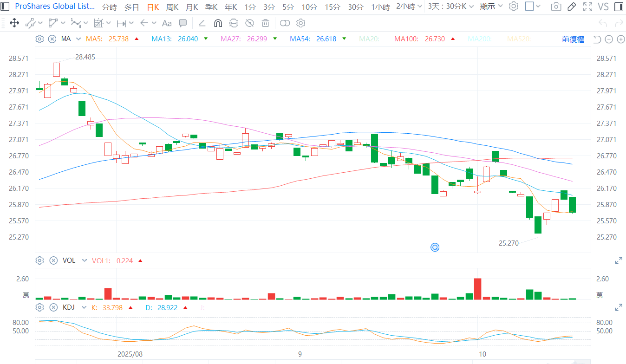Screen dimensions: 626x364
Task: Select the crosshair move cursor tool
Action: tap(14, 23)
